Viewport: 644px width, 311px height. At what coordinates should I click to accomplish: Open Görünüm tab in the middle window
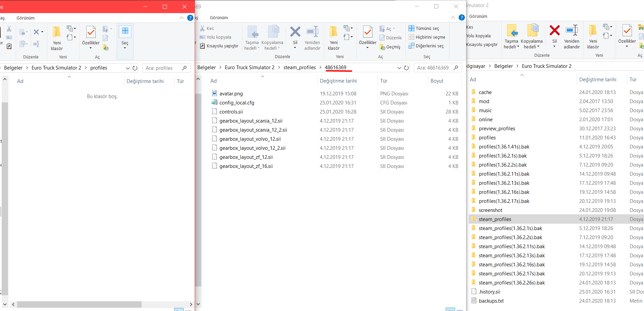pos(219,17)
